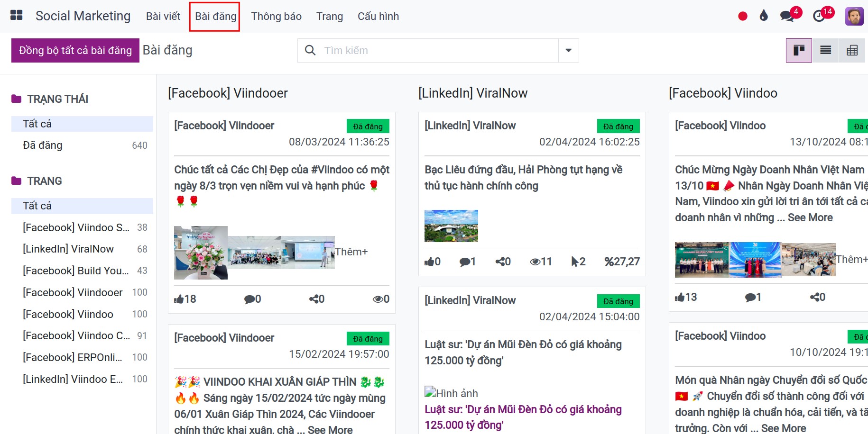The height and width of the screenshot is (434, 868).
Task: Switch to pivot table view
Action: (852, 50)
